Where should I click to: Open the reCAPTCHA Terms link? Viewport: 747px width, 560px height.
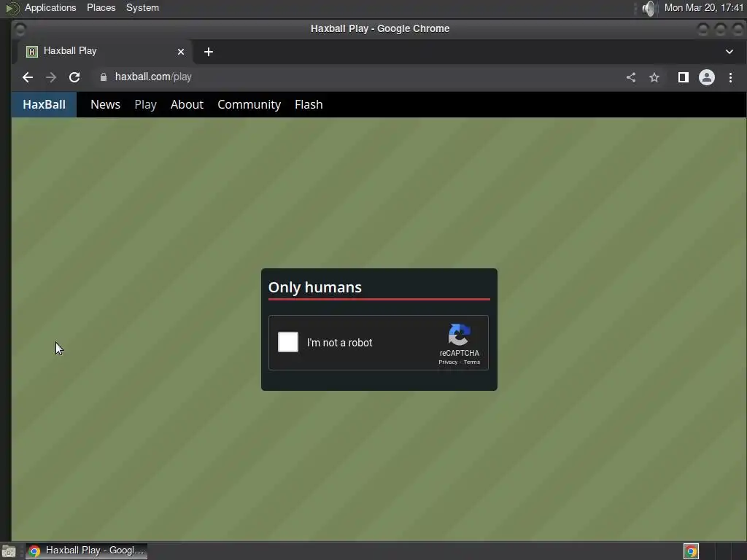click(472, 362)
